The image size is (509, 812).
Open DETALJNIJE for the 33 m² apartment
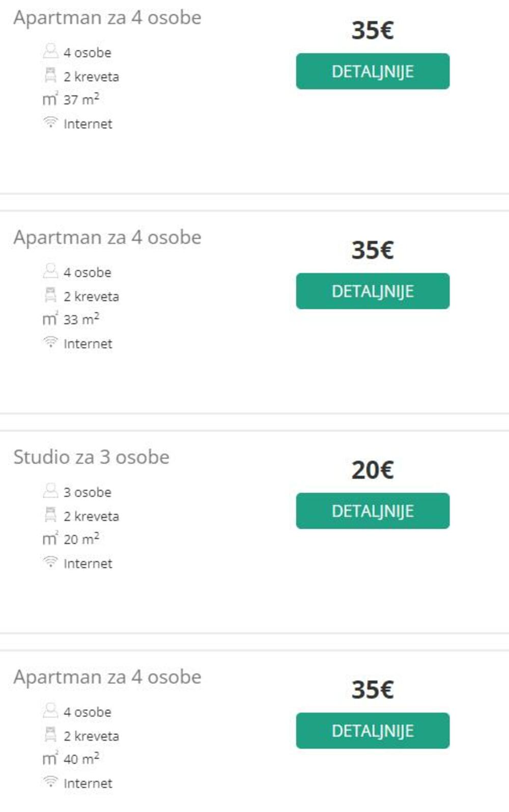click(373, 291)
